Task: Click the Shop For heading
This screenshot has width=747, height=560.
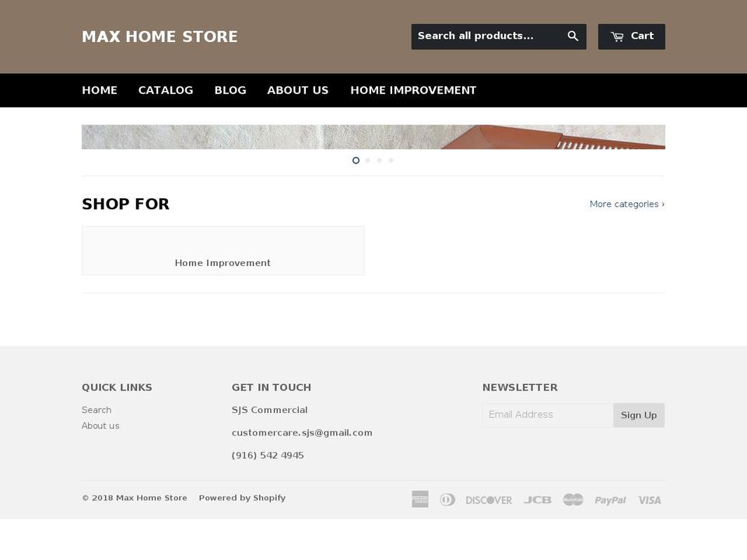Action: (x=126, y=205)
